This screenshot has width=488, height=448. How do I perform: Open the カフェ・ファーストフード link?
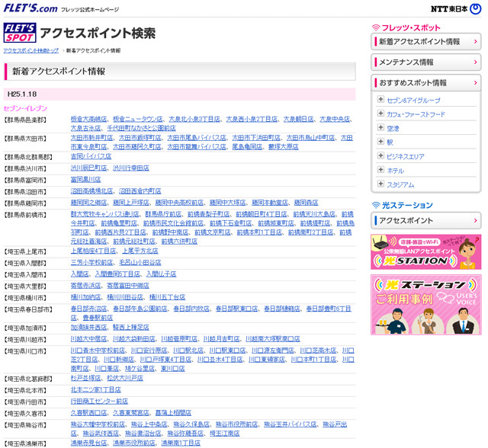coord(416,114)
